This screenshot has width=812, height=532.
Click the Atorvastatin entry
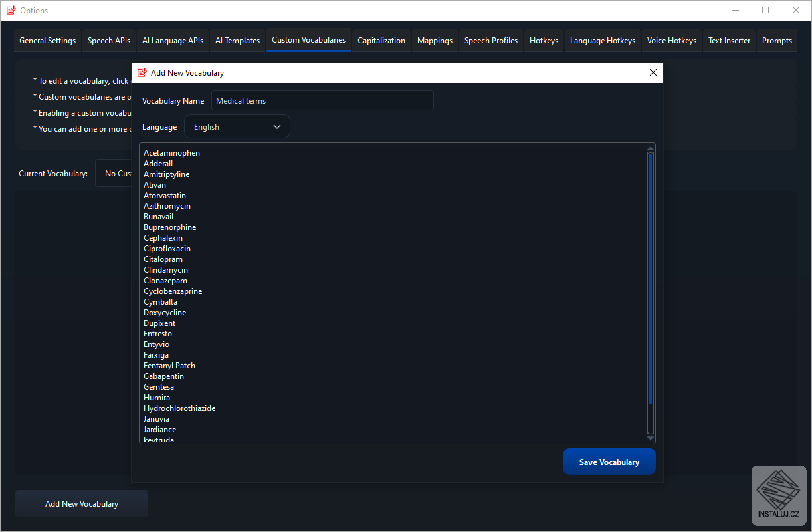point(165,196)
